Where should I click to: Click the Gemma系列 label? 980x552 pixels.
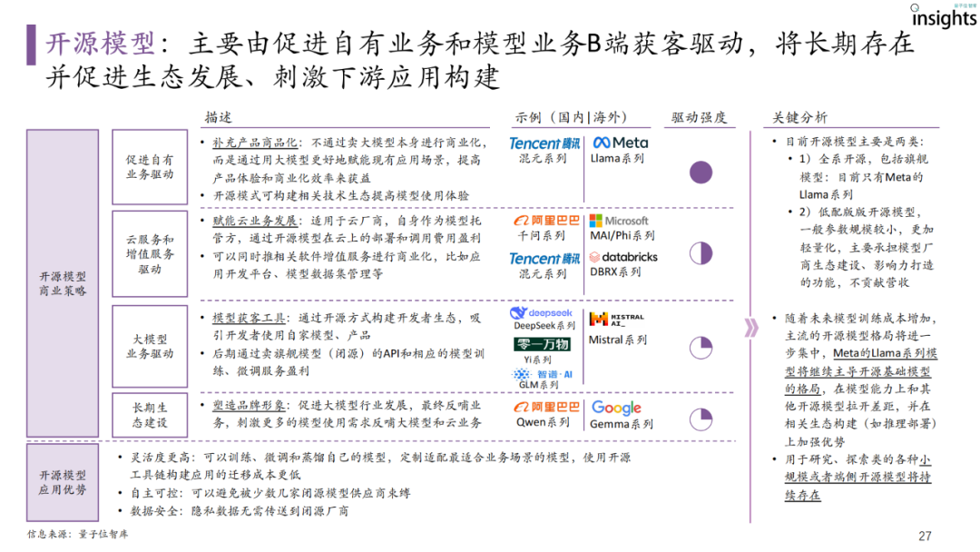(x=622, y=424)
